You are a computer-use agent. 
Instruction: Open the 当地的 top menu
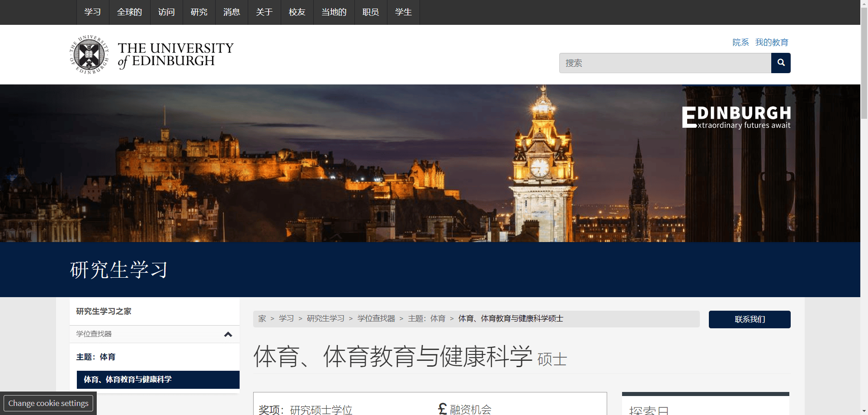(334, 12)
